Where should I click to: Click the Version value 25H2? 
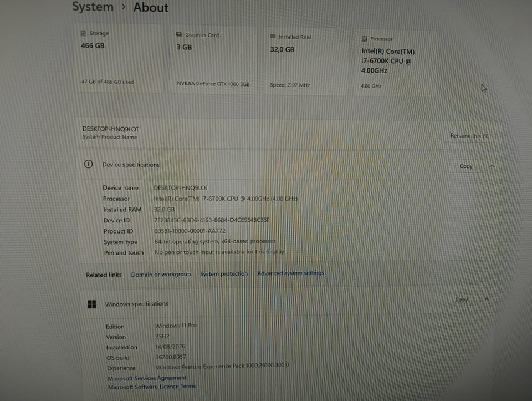click(162, 336)
